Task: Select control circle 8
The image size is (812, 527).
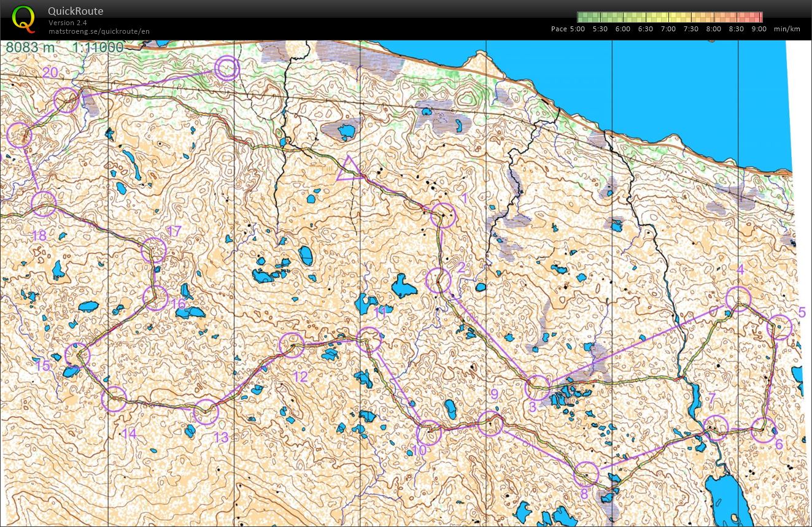Action: [x=586, y=474]
